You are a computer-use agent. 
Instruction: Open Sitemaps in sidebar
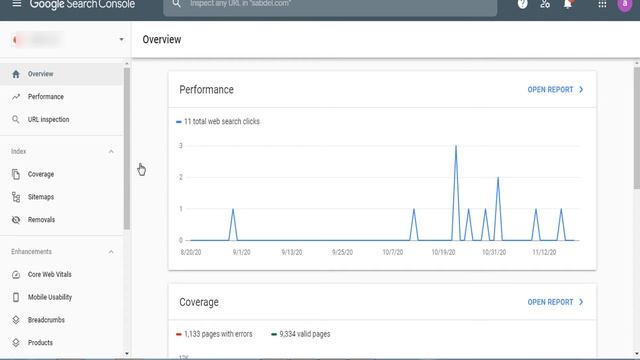(x=61, y=197)
